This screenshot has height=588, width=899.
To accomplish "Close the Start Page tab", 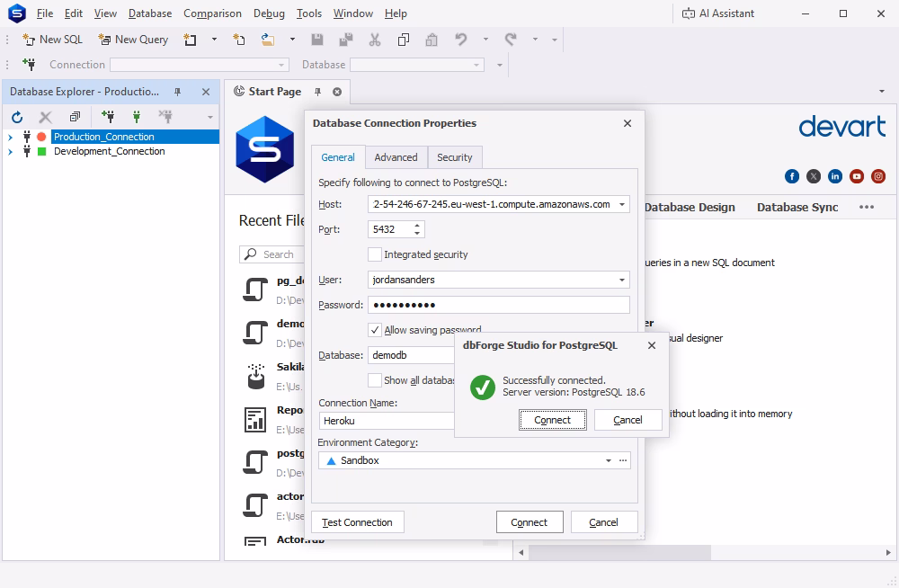I will pyautogui.click(x=337, y=92).
